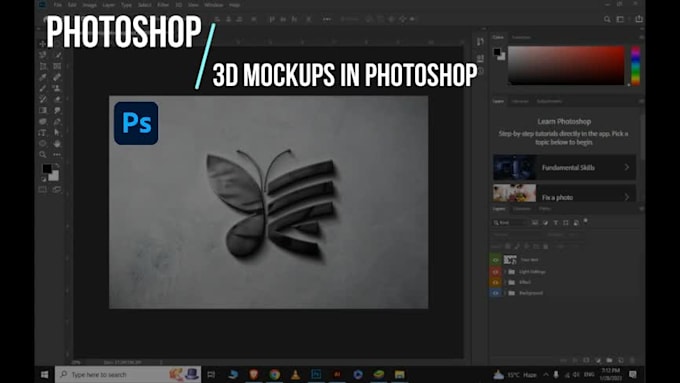This screenshot has height=383, width=680.
Task: Click the Delete layer trash icon
Action: point(632,360)
